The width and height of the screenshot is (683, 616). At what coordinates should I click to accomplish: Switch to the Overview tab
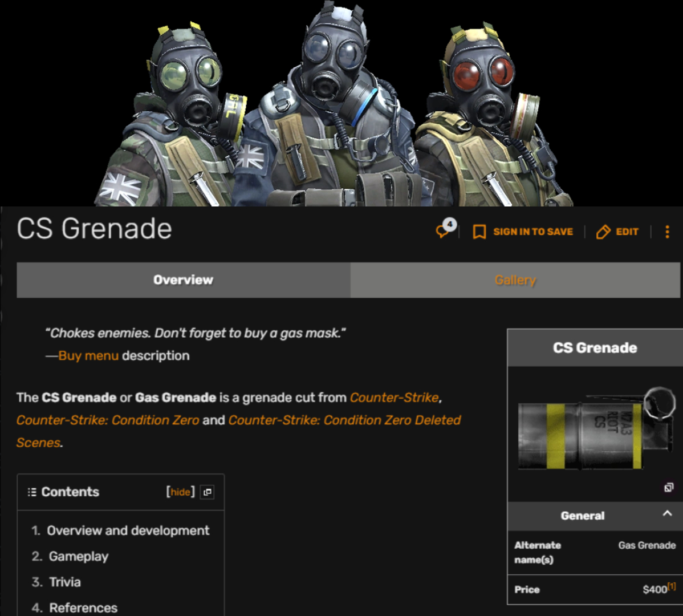pos(184,280)
